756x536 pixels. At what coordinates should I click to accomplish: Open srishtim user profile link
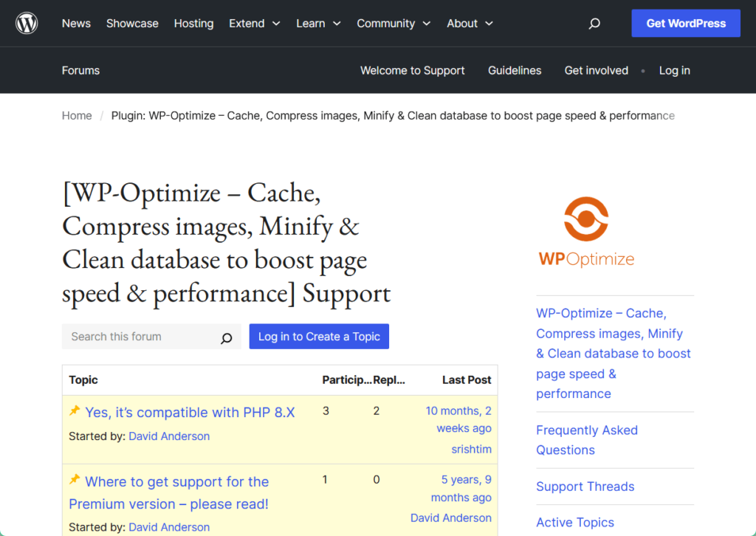pos(471,449)
